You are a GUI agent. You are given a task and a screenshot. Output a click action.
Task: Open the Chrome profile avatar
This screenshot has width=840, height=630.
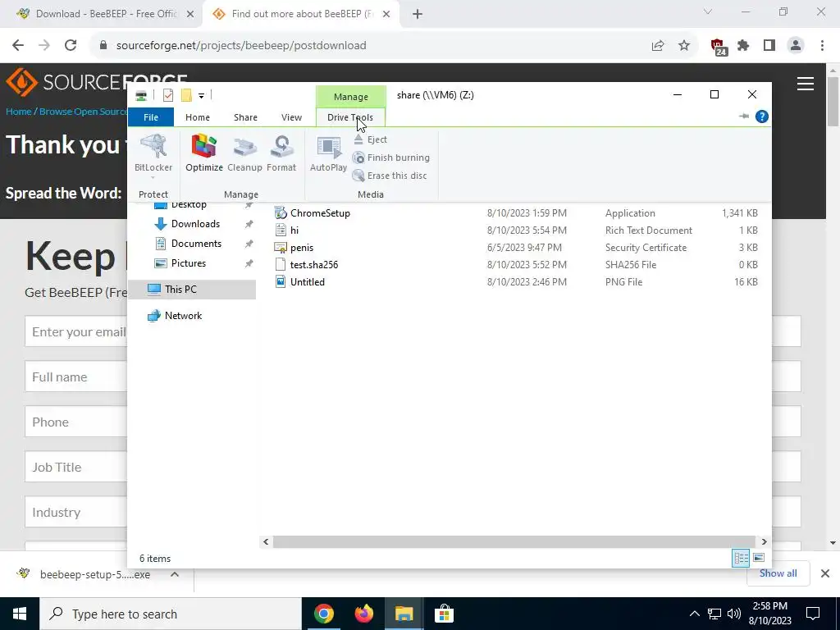[x=796, y=46]
